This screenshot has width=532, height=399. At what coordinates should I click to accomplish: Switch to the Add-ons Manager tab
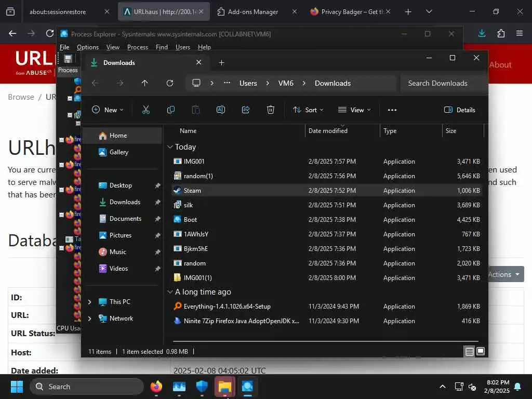tap(253, 11)
